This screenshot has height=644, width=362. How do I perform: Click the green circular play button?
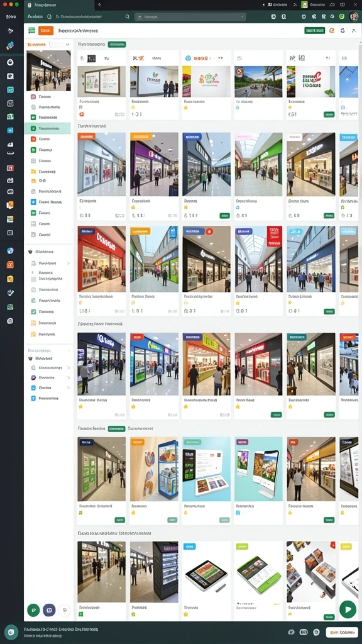pos(348,609)
